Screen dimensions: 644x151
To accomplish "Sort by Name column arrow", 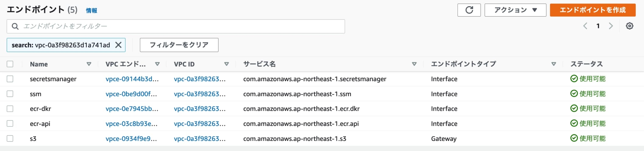I will click(89, 64).
